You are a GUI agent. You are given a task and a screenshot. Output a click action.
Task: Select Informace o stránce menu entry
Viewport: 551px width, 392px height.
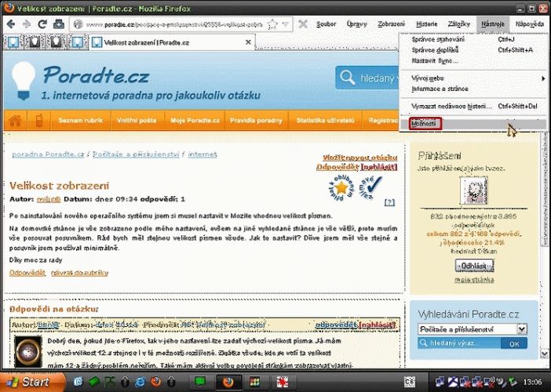(x=473, y=89)
